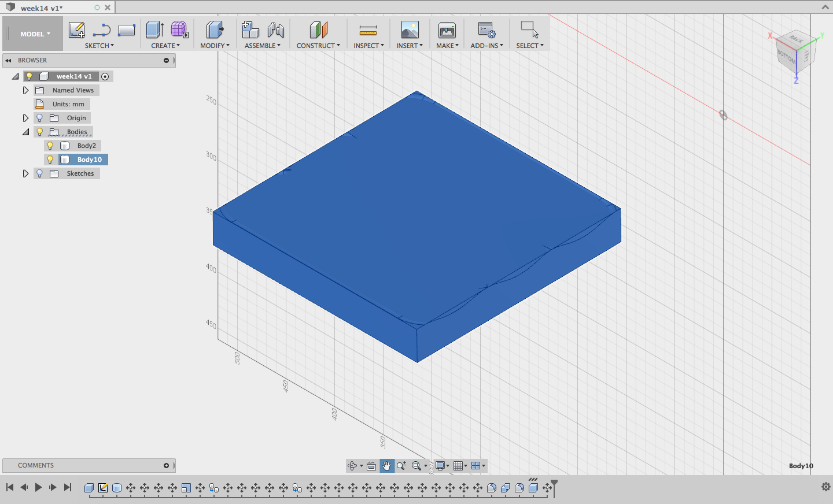Click the ViewCube in the corner

point(796,53)
